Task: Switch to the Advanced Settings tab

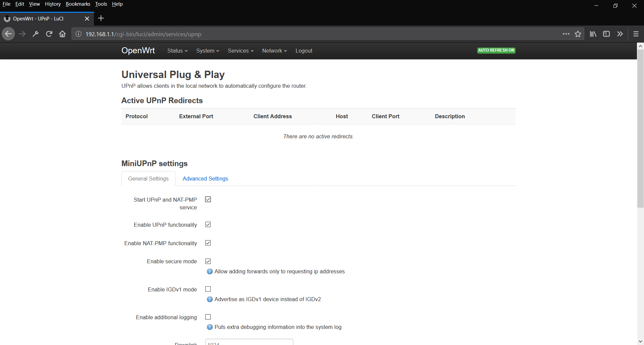Action: pos(205,179)
